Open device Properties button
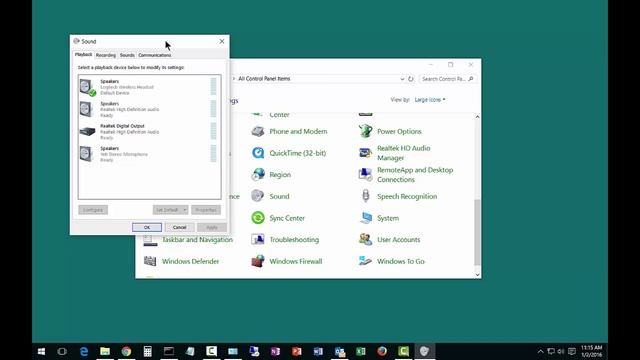Image resolution: width=640 pixels, height=360 pixels. click(x=206, y=210)
